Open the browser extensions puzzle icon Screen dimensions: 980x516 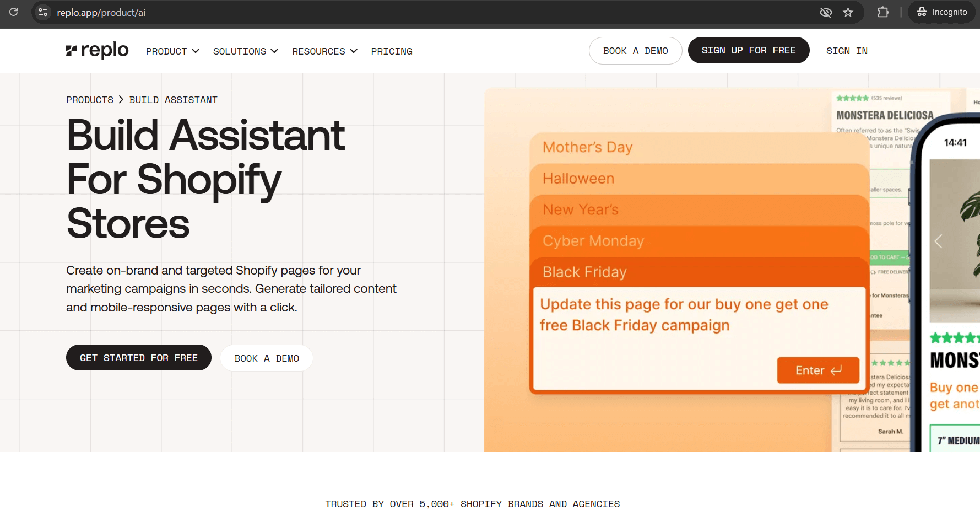click(x=882, y=12)
